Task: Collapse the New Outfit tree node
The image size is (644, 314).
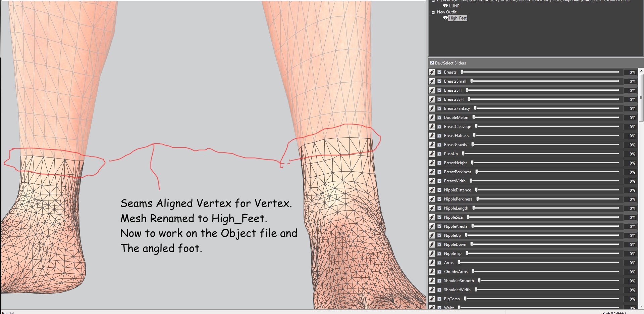Action: [433, 12]
